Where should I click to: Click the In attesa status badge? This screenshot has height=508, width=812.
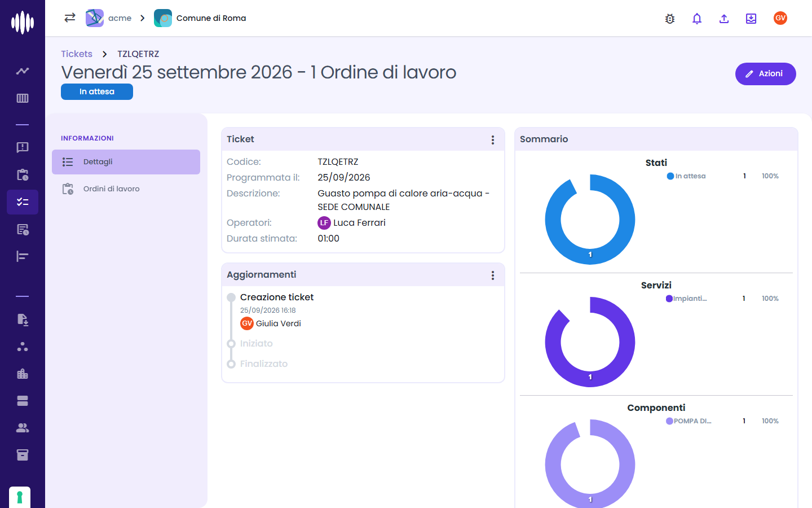click(x=97, y=91)
